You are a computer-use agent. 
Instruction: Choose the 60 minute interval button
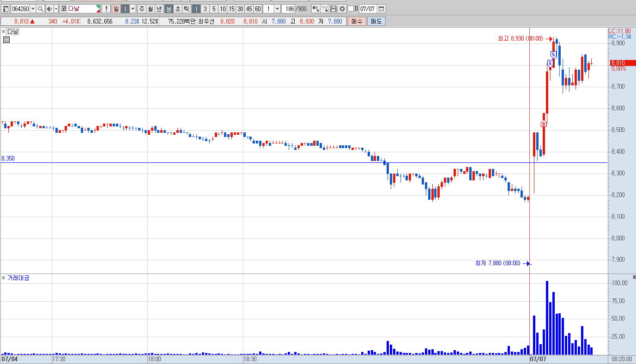(258, 9)
